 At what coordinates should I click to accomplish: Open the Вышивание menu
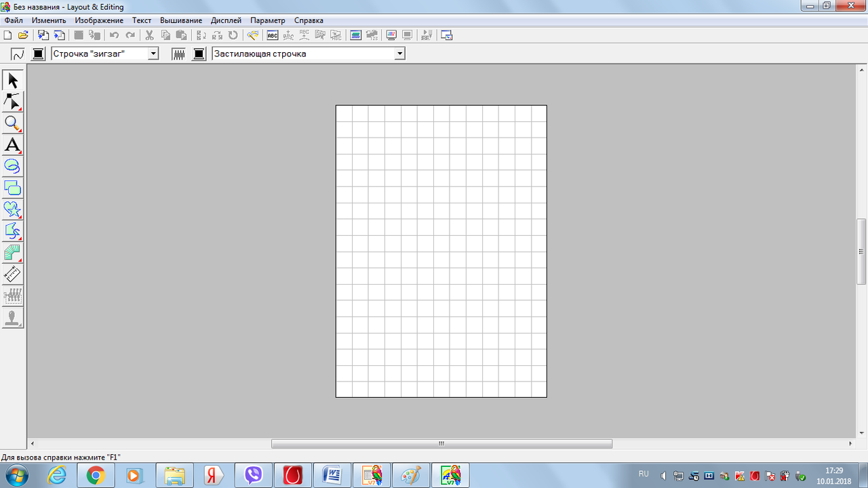click(181, 20)
